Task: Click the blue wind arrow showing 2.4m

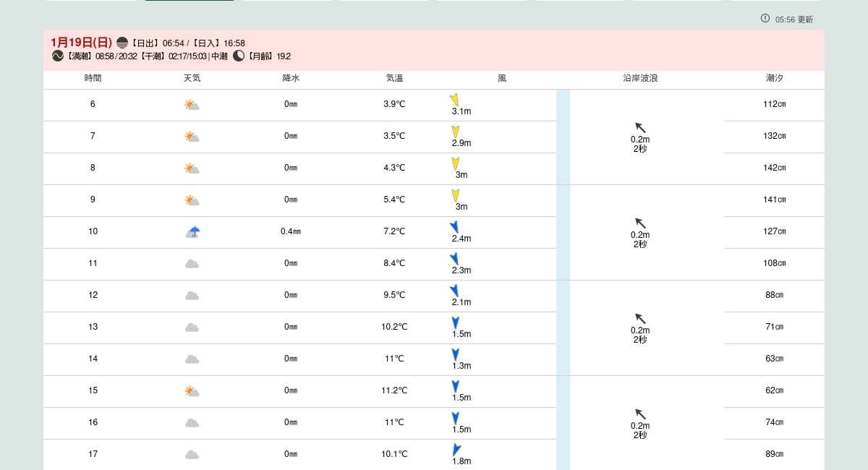Action: [x=454, y=227]
